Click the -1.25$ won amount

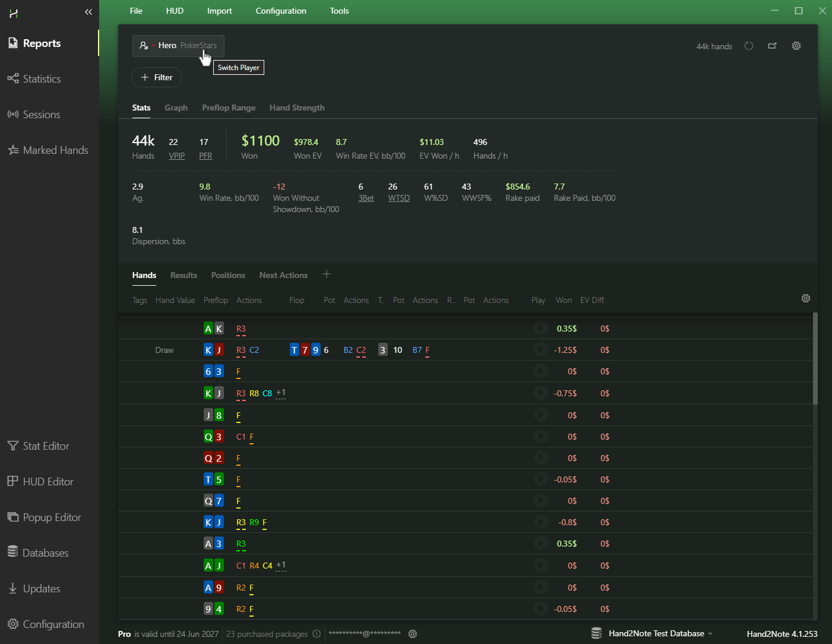(x=565, y=350)
